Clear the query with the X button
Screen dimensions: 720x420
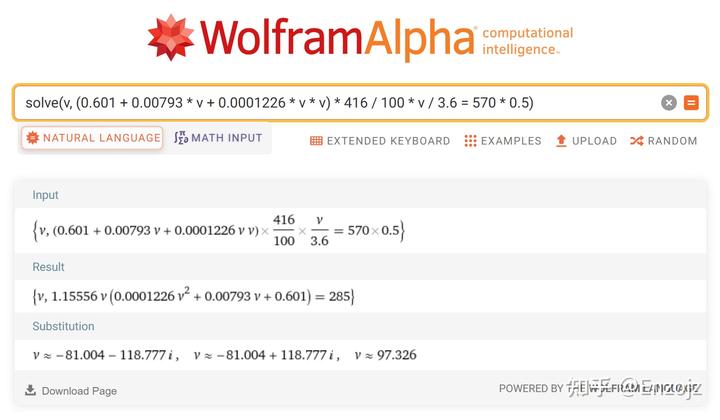669,102
